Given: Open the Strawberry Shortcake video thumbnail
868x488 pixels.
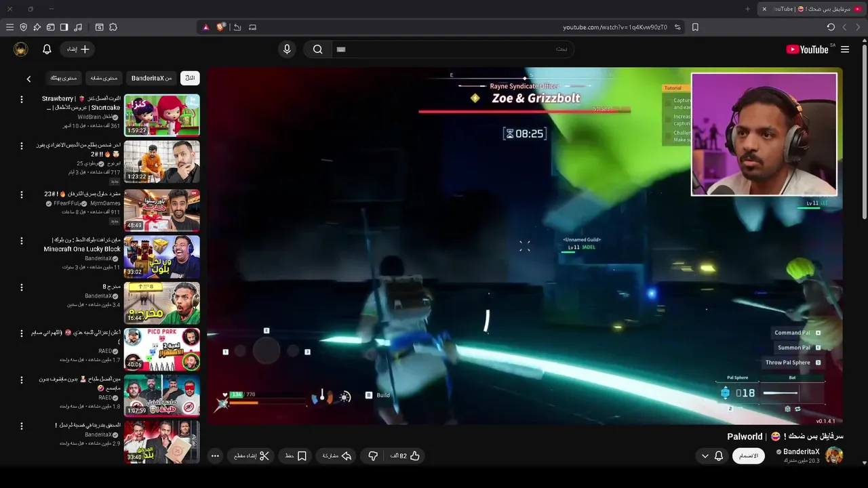Looking at the screenshot, I should coord(161,115).
